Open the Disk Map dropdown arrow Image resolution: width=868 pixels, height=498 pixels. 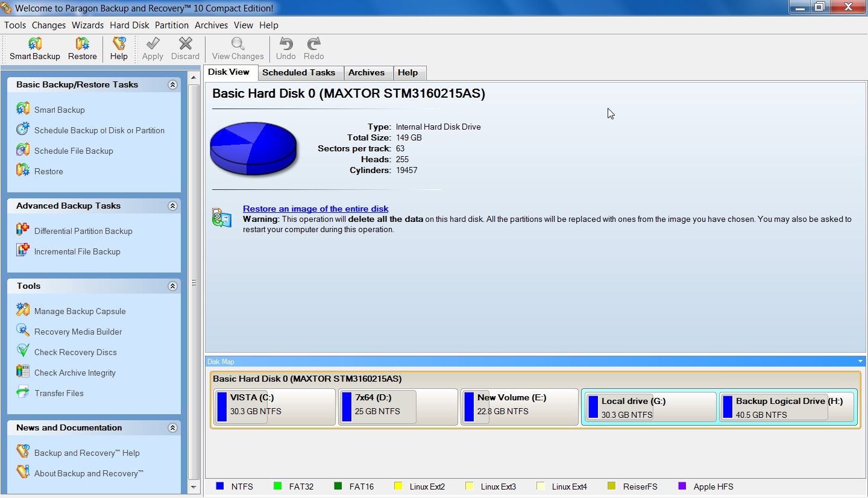(860, 361)
